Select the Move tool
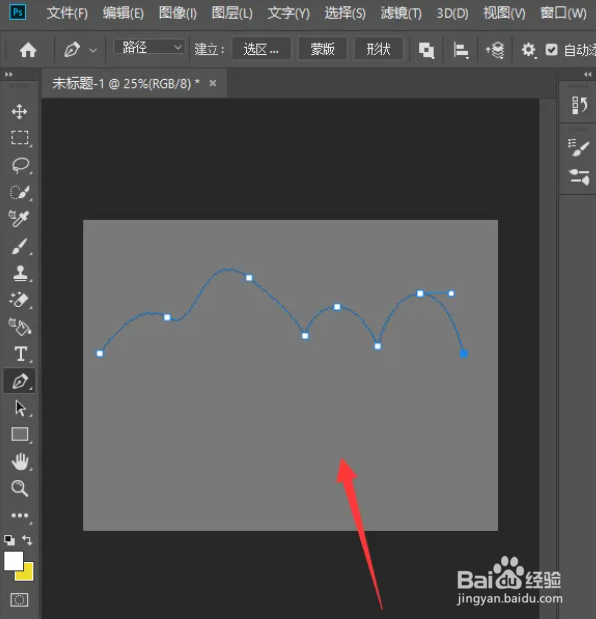The width and height of the screenshot is (596, 619). (x=19, y=112)
